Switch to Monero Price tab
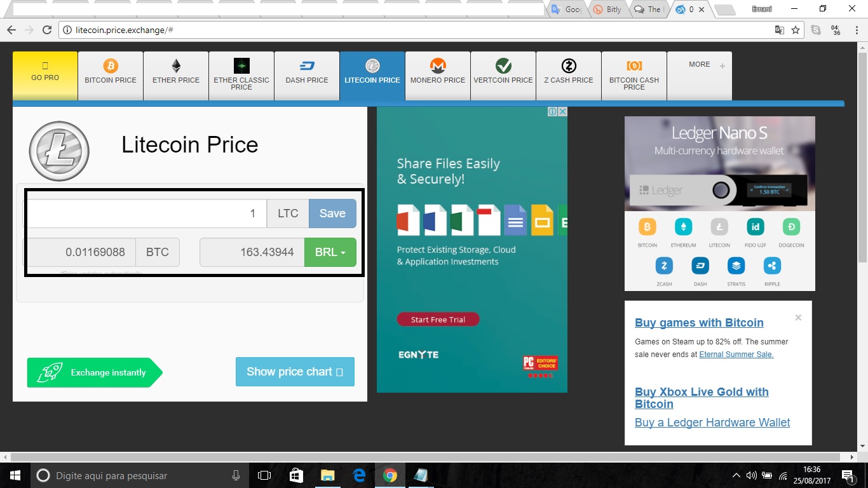The image size is (868, 488). 438,76
